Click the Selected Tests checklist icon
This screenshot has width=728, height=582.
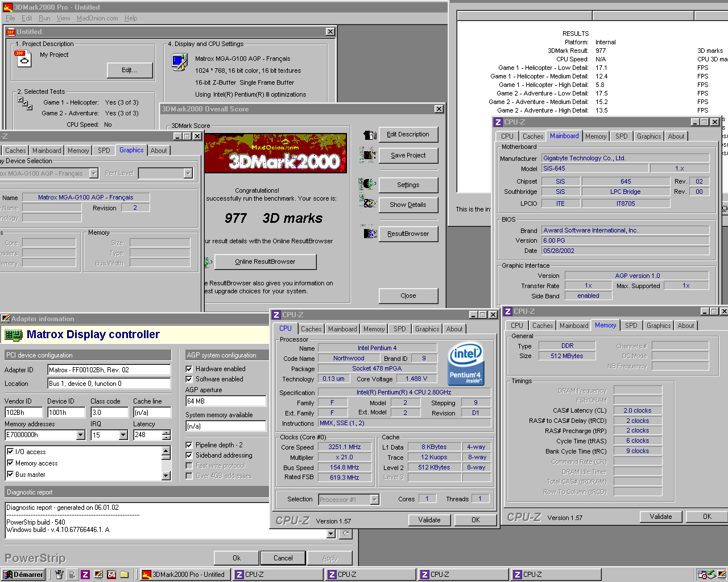pyautogui.click(x=24, y=103)
